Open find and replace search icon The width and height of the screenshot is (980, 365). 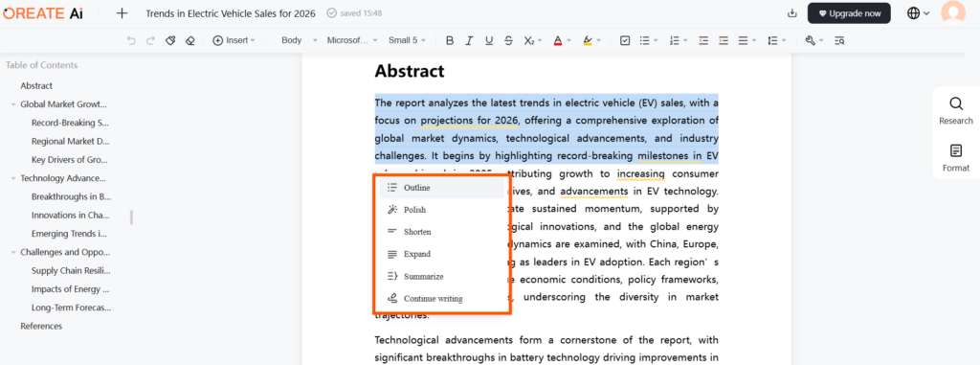point(839,40)
